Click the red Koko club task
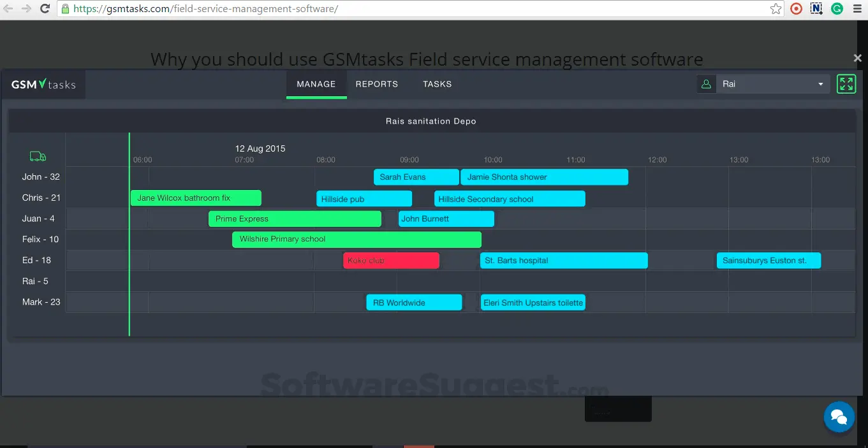This screenshot has height=448, width=868. [391, 260]
